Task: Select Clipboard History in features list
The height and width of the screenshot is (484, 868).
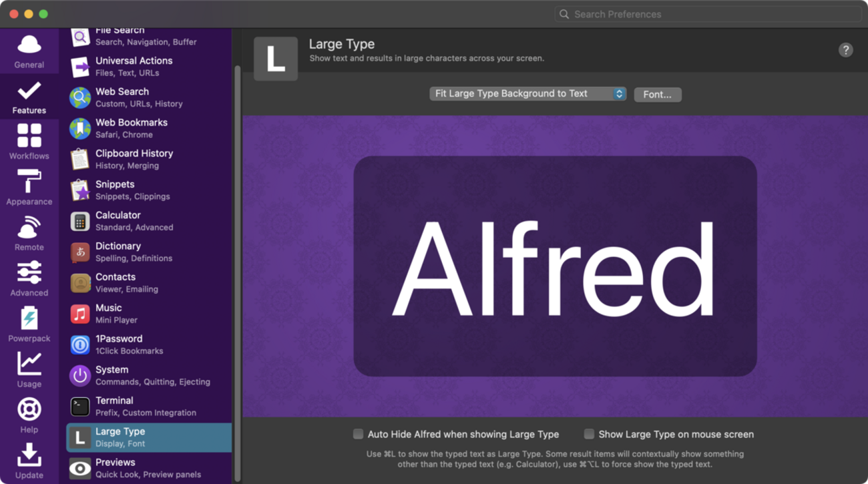Action: [x=149, y=159]
